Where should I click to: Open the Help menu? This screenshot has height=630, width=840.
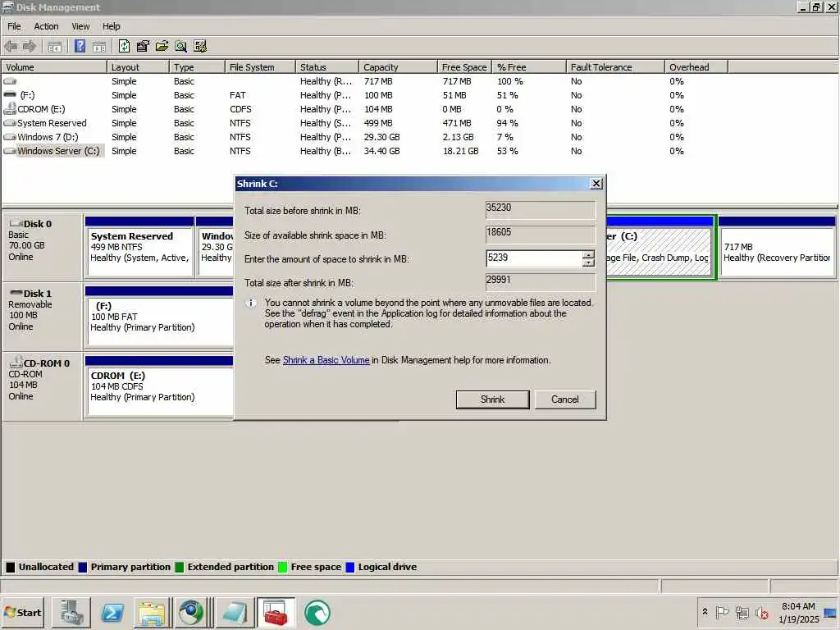coord(112,26)
